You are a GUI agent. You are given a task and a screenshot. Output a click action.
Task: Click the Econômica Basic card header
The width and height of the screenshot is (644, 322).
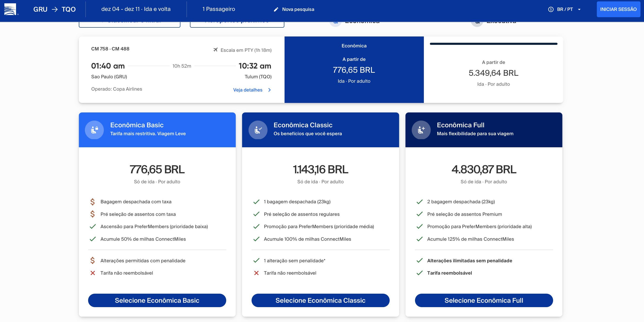tap(157, 130)
